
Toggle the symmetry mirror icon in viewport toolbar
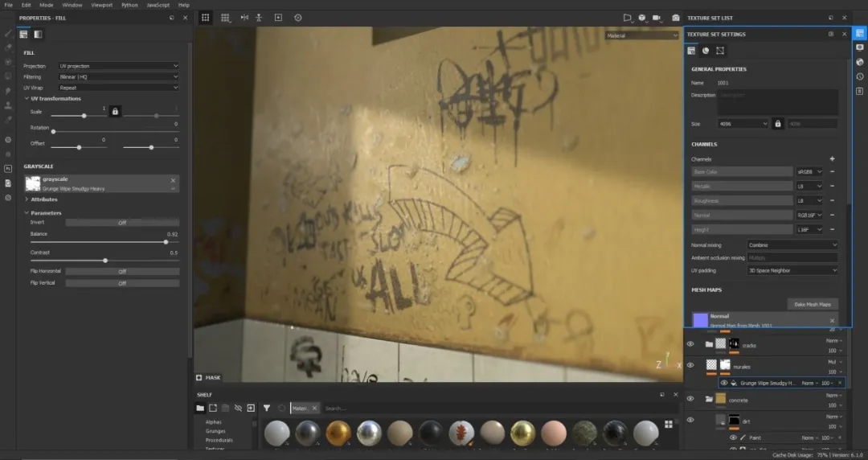(x=244, y=18)
